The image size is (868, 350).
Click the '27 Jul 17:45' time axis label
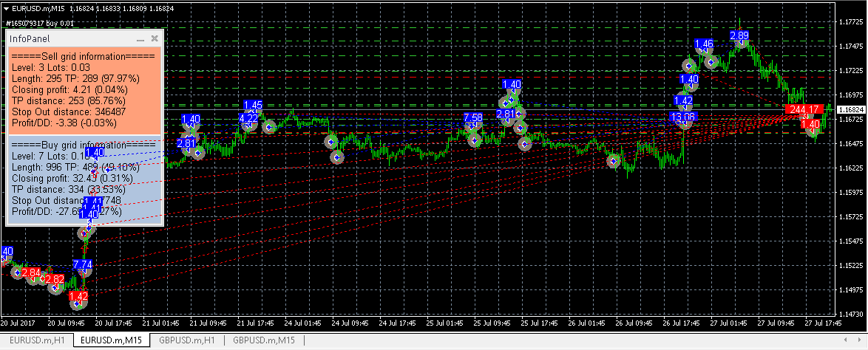pyautogui.click(x=823, y=323)
